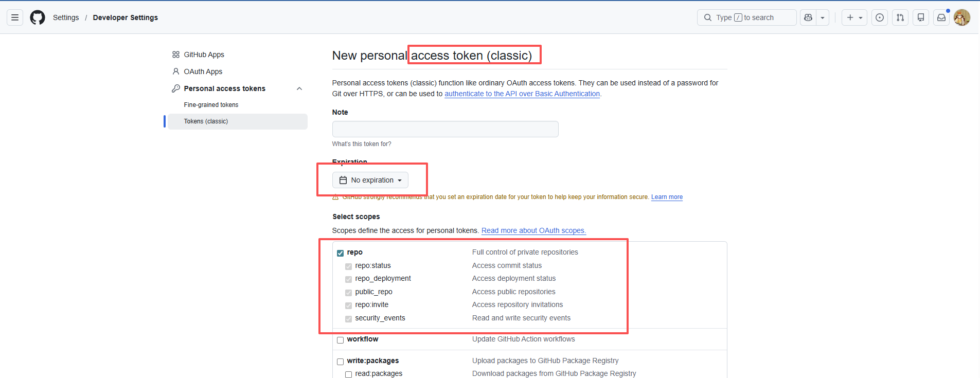Go to the GitHub homepage logo

tap(38, 17)
